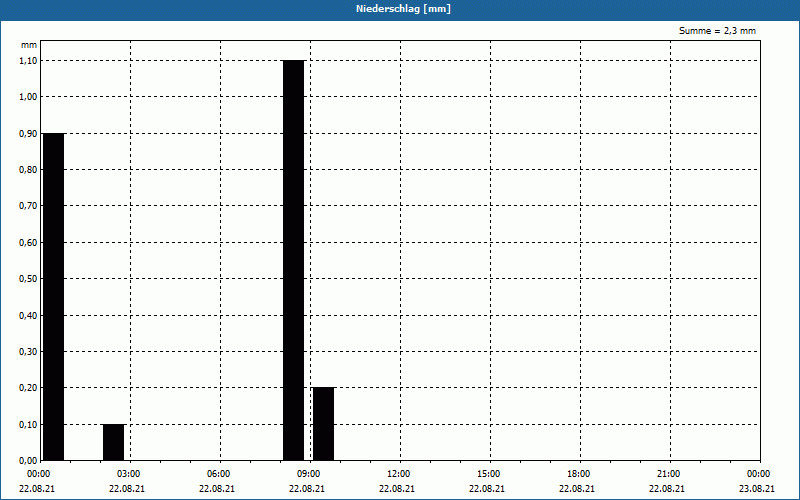Click the 18:00 time label
The height and width of the screenshot is (500, 800).
click(x=579, y=474)
